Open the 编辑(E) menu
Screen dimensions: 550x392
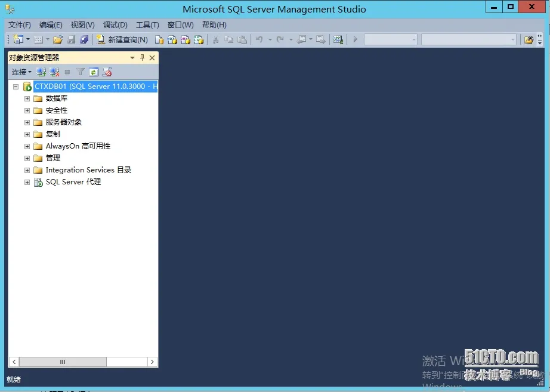51,25
